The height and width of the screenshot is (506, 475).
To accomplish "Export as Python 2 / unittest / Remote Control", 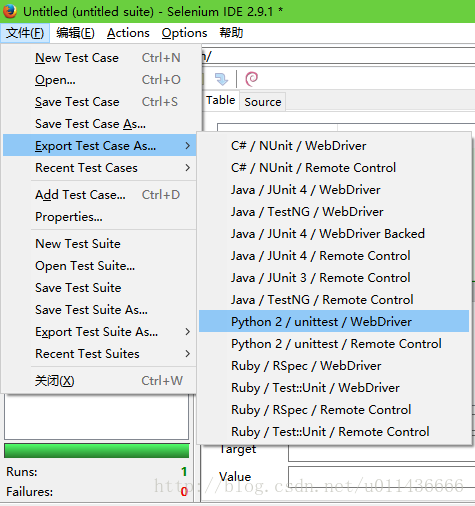I will 334,344.
